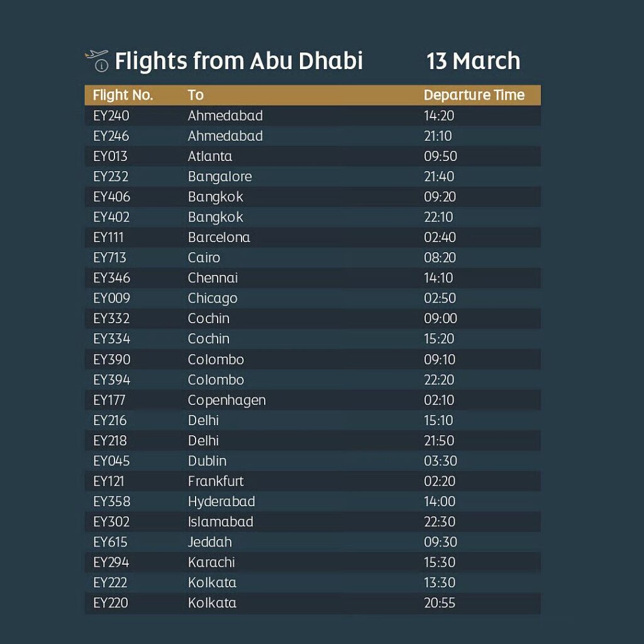Select the Dublin flight EY045

tap(111, 461)
